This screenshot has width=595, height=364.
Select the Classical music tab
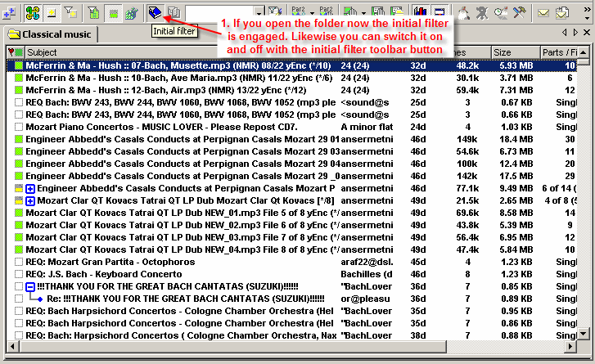[51, 34]
